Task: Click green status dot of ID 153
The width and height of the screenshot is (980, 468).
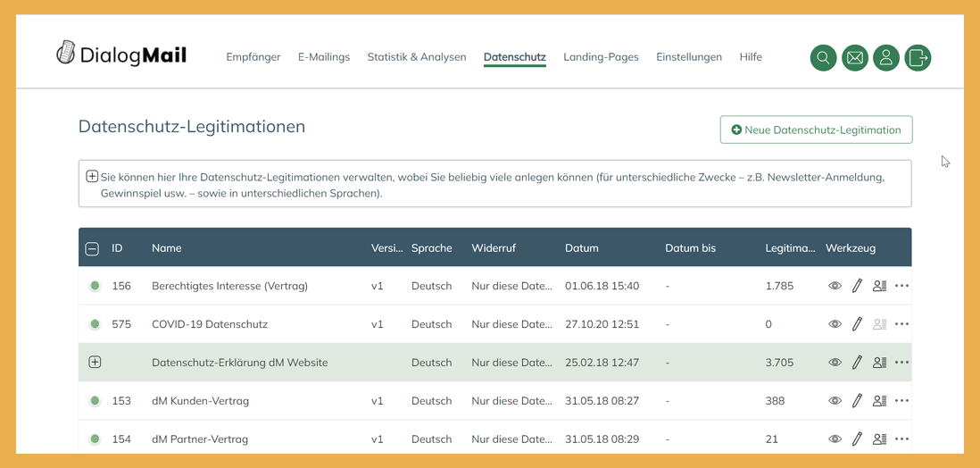Action: point(95,400)
